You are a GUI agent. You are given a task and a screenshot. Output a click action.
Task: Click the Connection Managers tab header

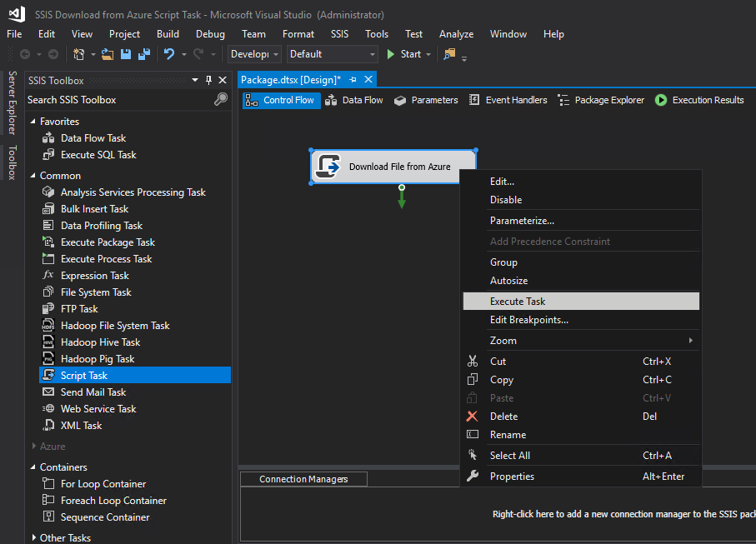[x=303, y=479]
